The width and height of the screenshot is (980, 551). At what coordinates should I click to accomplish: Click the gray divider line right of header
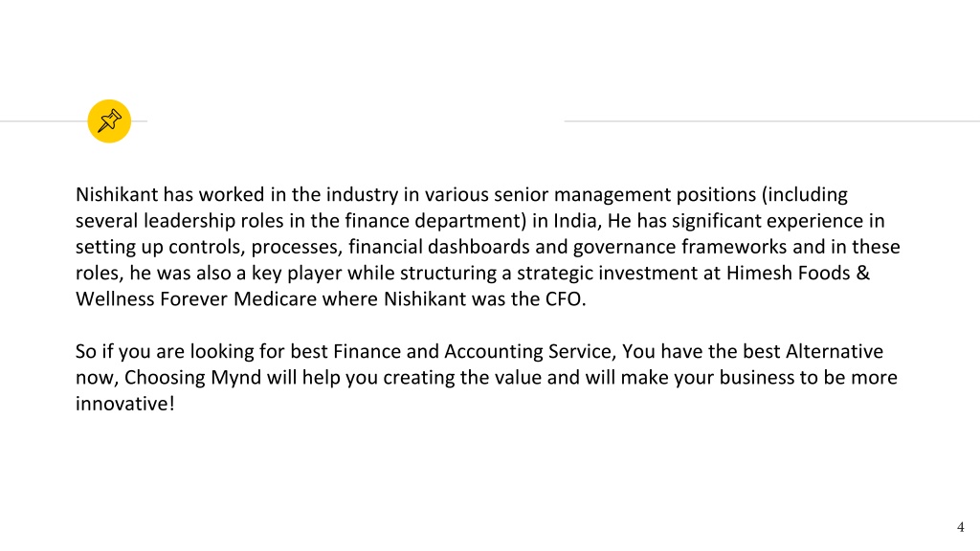pyautogui.click(x=772, y=121)
